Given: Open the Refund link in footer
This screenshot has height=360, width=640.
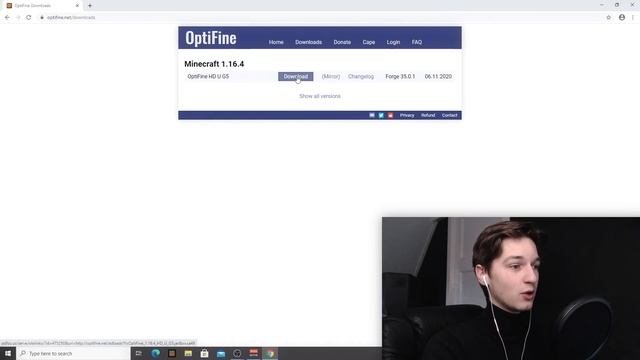Looking at the screenshot, I should coord(428,116).
